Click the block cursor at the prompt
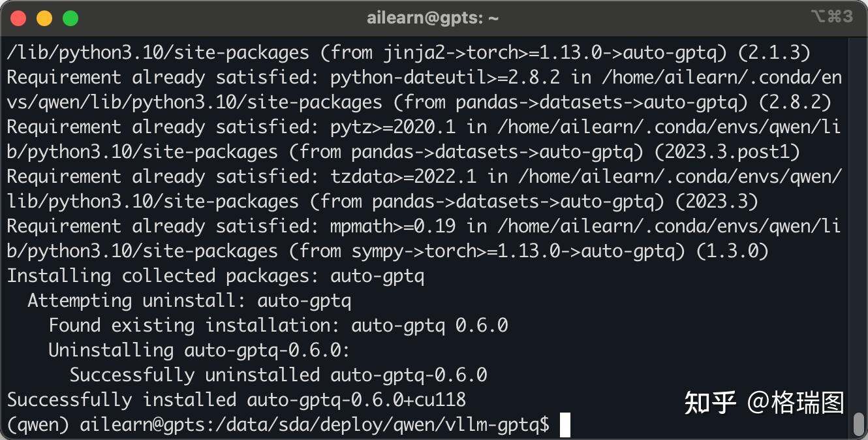 click(x=565, y=425)
